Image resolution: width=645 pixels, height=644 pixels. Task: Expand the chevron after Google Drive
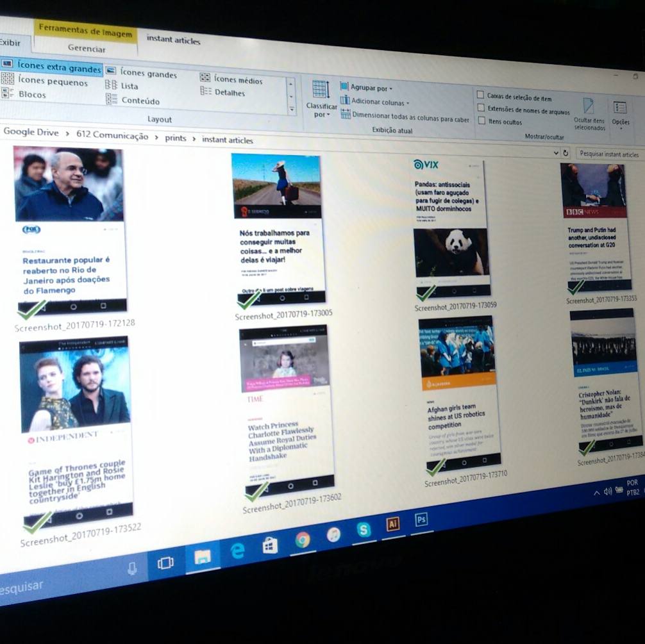pyautogui.click(x=67, y=134)
